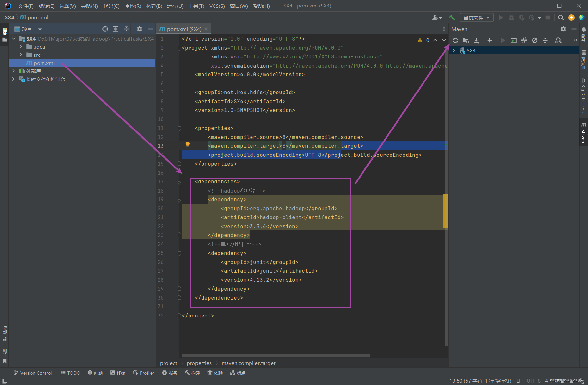Expand all in project tree
Viewport: 588px width, 385px height.
(x=116, y=29)
